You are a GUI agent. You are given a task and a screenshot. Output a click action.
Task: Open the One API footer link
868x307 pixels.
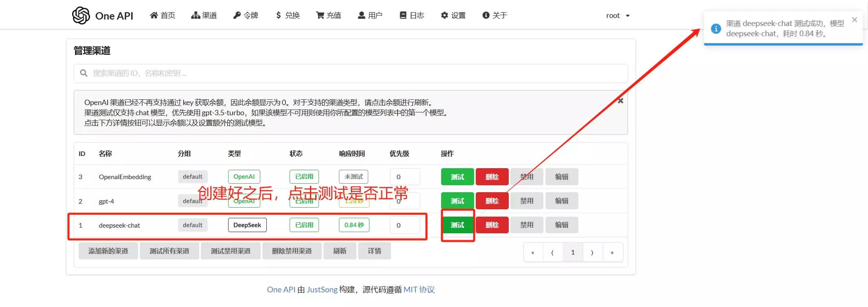[x=281, y=289]
